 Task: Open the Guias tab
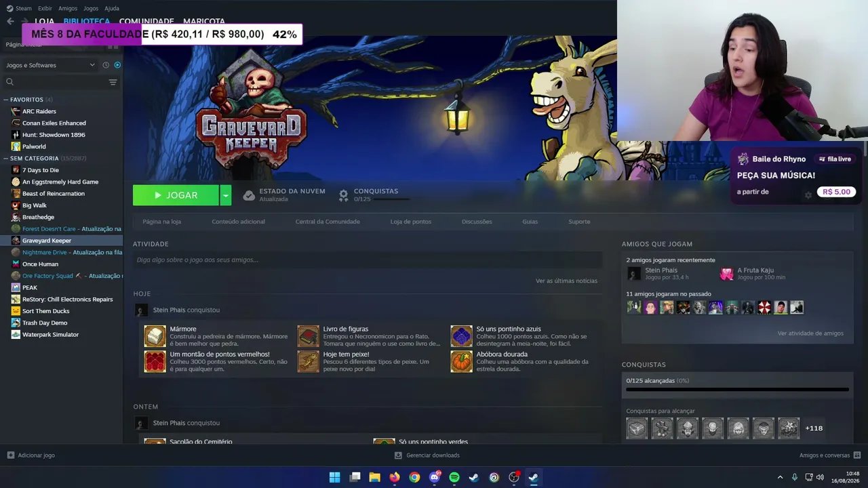tap(530, 222)
